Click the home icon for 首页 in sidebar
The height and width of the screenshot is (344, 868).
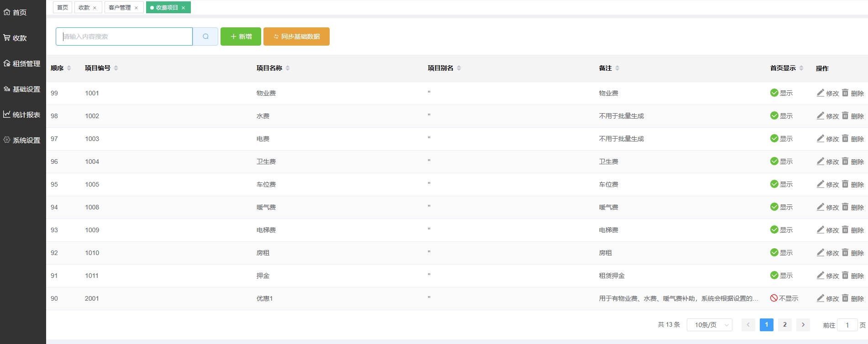pyautogui.click(x=7, y=12)
